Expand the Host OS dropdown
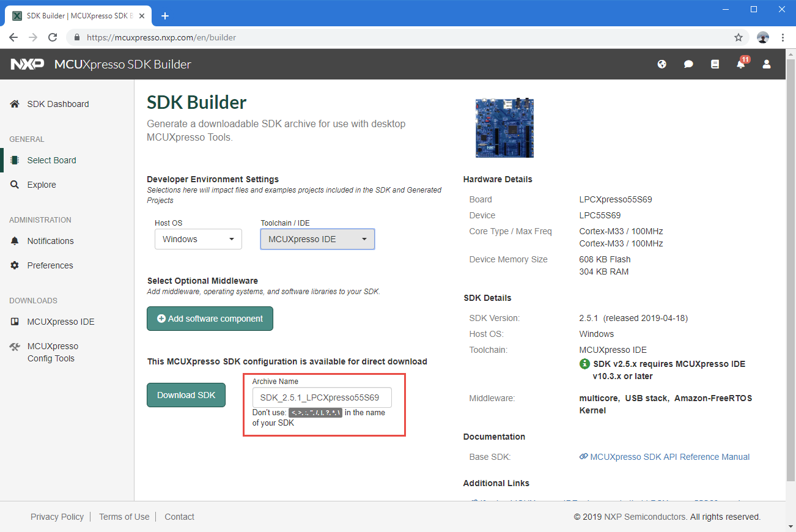 coord(198,239)
